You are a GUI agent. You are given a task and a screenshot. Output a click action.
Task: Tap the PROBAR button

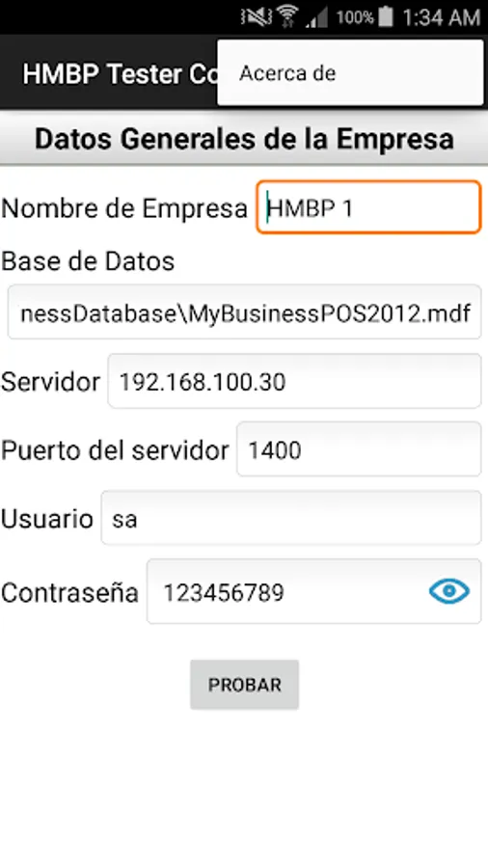[245, 685]
